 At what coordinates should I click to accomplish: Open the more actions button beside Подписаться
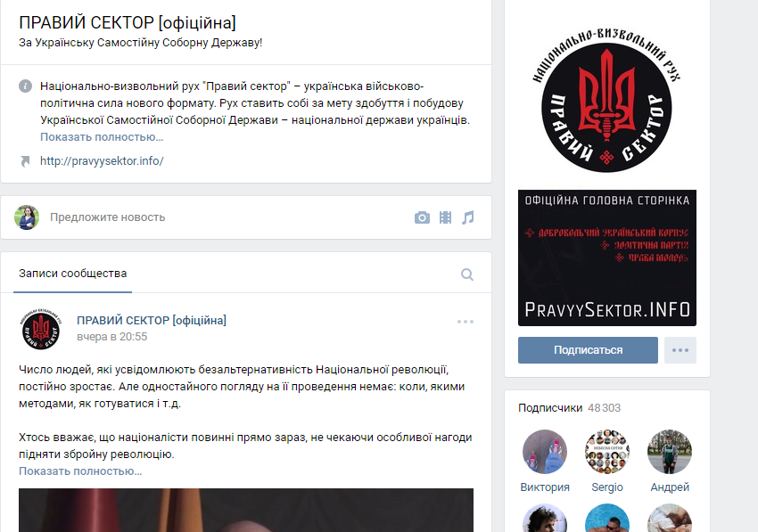tap(680, 350)
